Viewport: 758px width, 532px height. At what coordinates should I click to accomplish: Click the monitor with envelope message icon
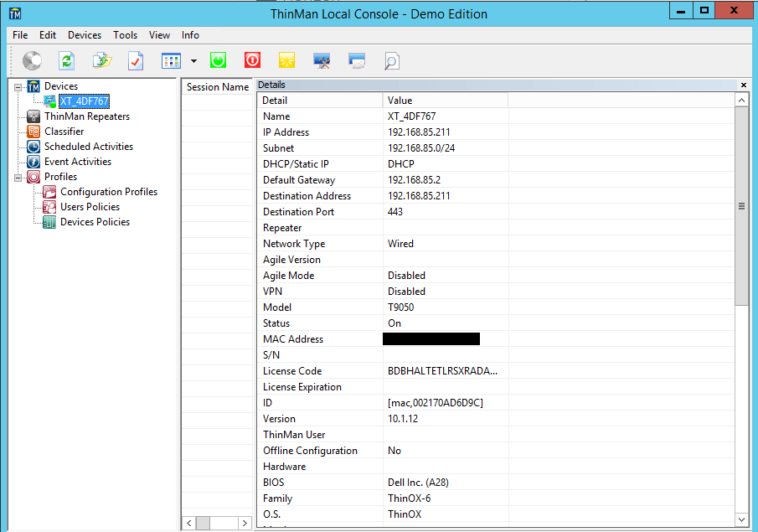point(357,61)
